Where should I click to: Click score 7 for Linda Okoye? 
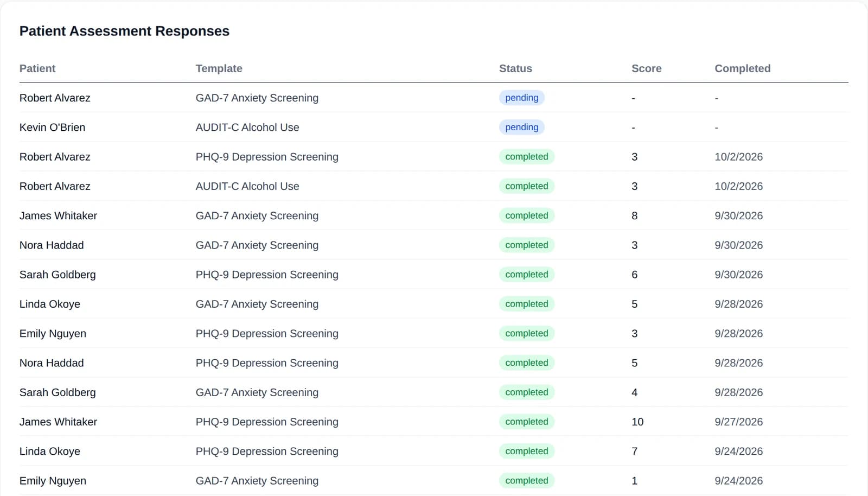(x=635, y=451)
